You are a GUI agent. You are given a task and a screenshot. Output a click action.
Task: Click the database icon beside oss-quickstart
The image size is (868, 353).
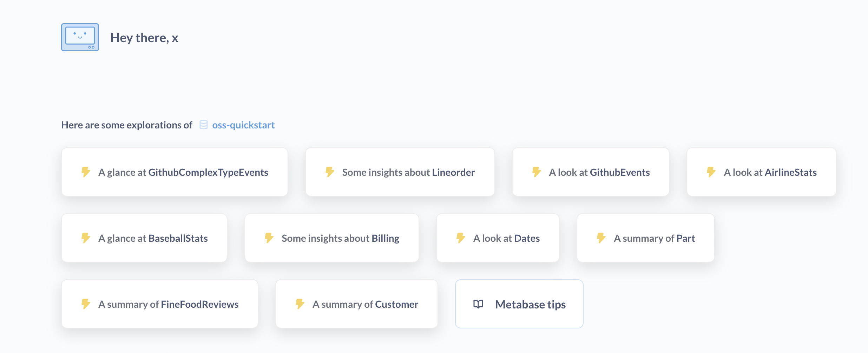(x=204, y=125)
